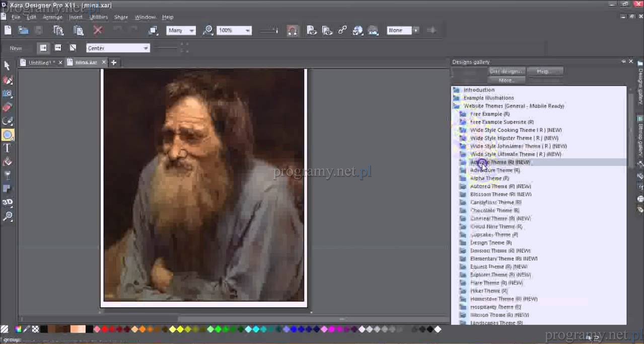Toggle the first arrow button beside New
Viewport: 644px width, 344px height.
(x=43, y=48)
